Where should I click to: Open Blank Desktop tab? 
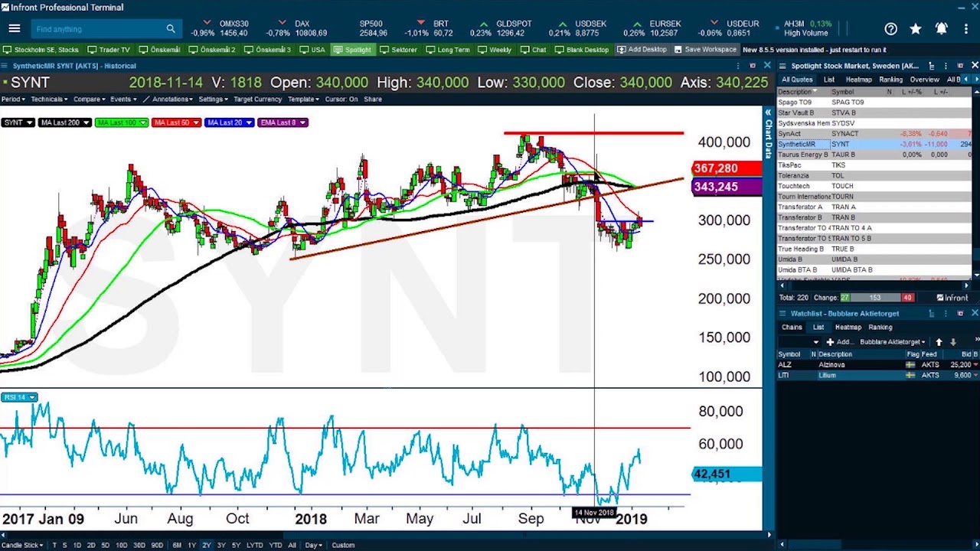pos(582,50)
